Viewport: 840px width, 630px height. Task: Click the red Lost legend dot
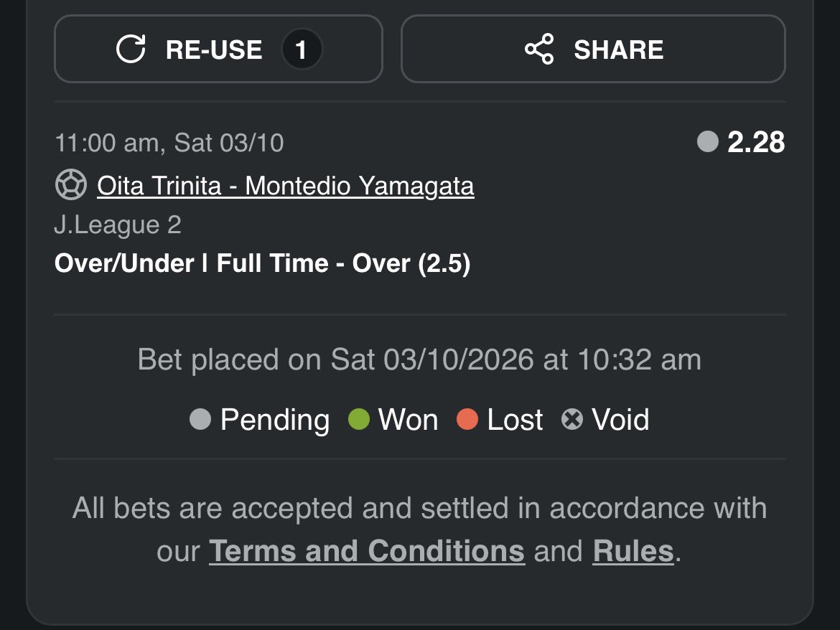pyautogui.click(x=467, y=419)
